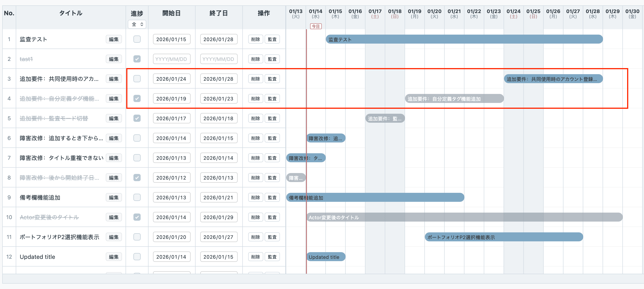Image resolution: width=644 pixels, height=289 pixels.
Task: Select the 監査テスト Gantt bar
Action: click(464, 39)
